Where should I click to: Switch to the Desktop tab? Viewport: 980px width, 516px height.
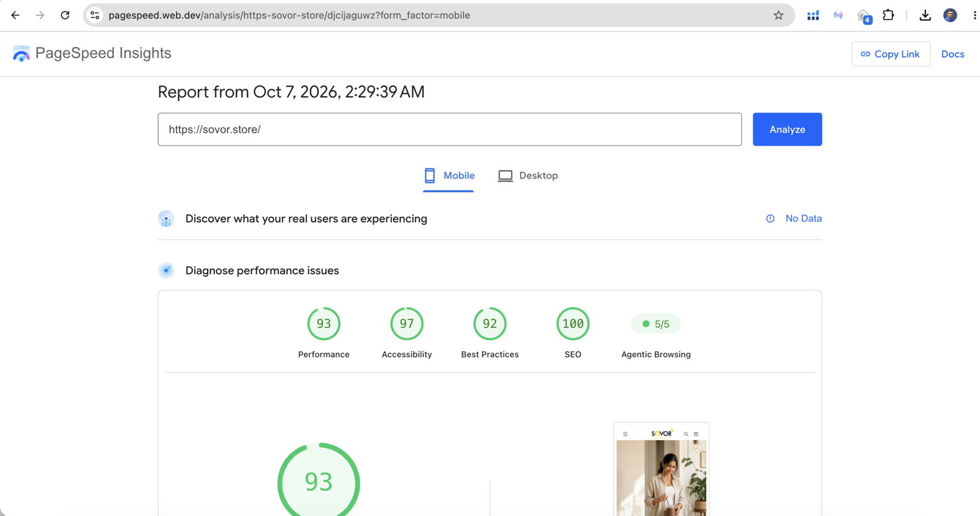point(528,176)
